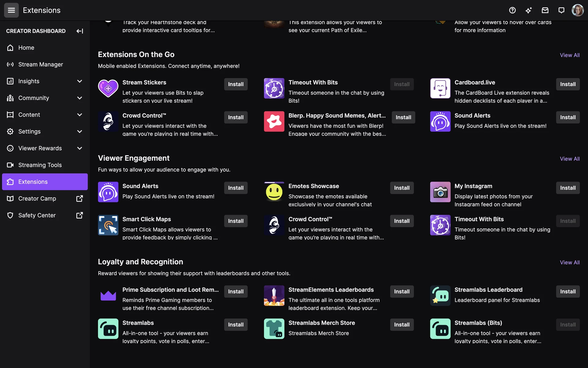588x368 pixels.
Task: Expand the Insights menu chevron
Action: (x=80, y=81)
